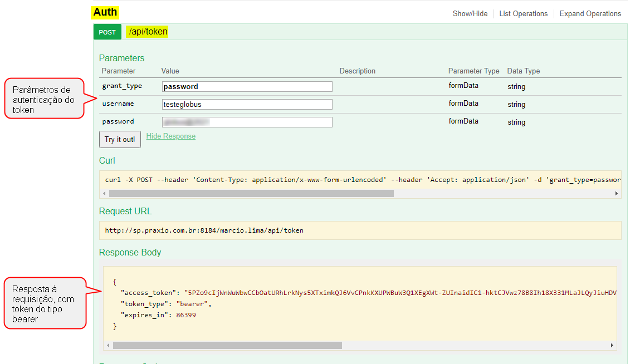Click the /api/token endpoint path

[x=148, y=31]
